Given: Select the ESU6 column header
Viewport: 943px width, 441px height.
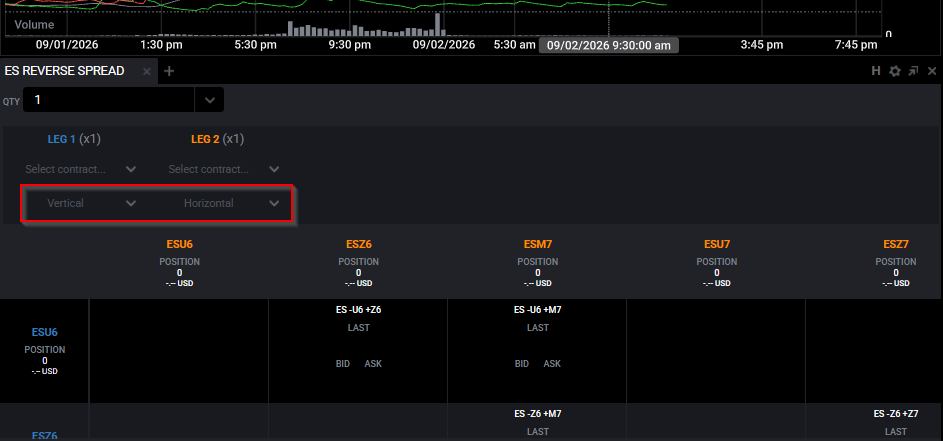Looking at the screenshot, I should (x=180, y=244).
